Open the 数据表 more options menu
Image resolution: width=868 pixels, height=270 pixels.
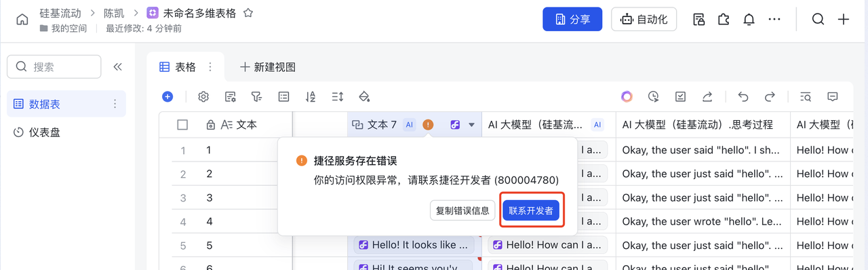[x=115, y=104]
